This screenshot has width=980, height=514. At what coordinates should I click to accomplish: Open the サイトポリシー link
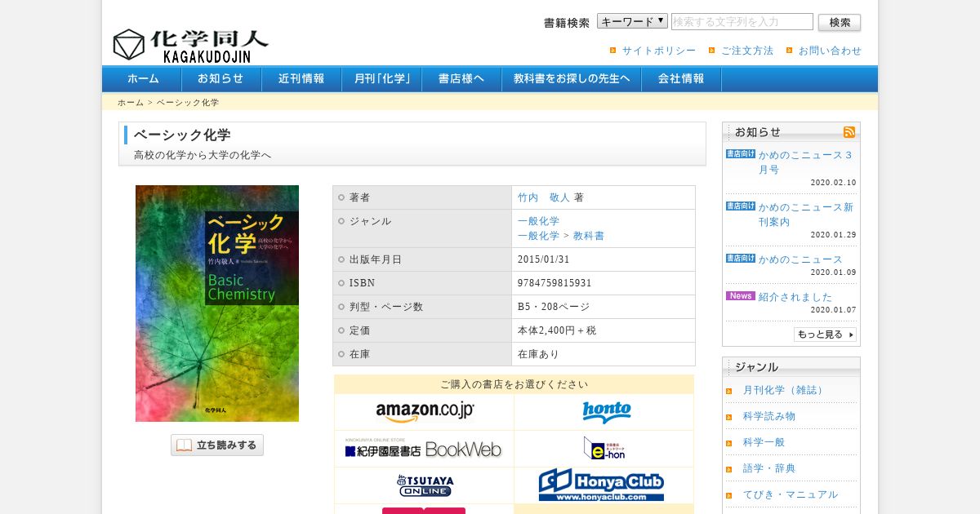coord(659,51)
